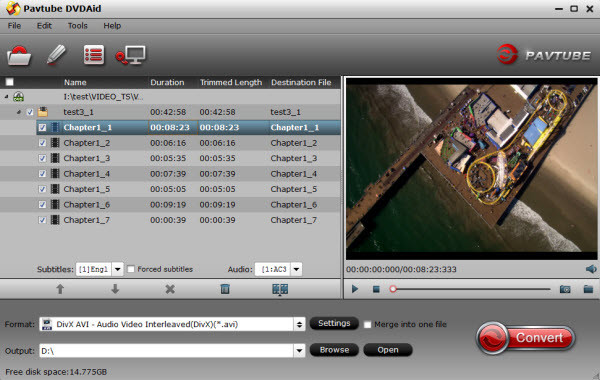The height and width of the screenshot is (380, 600).
Task: Click the film icon of Chapter1_4
Action: click(x=55, y=174)
